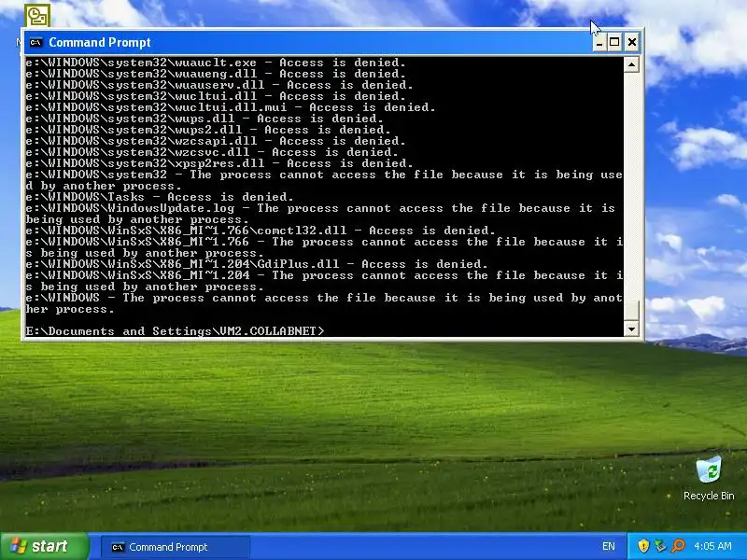Click the 4:05 AM clock
The height and width of the screenshot is (560, 747).
coord(712,546)
